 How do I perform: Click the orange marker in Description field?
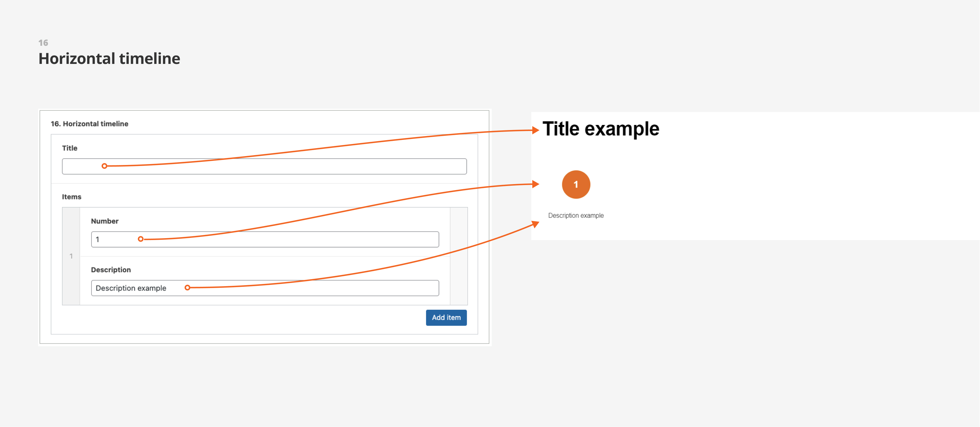[187, 287]
